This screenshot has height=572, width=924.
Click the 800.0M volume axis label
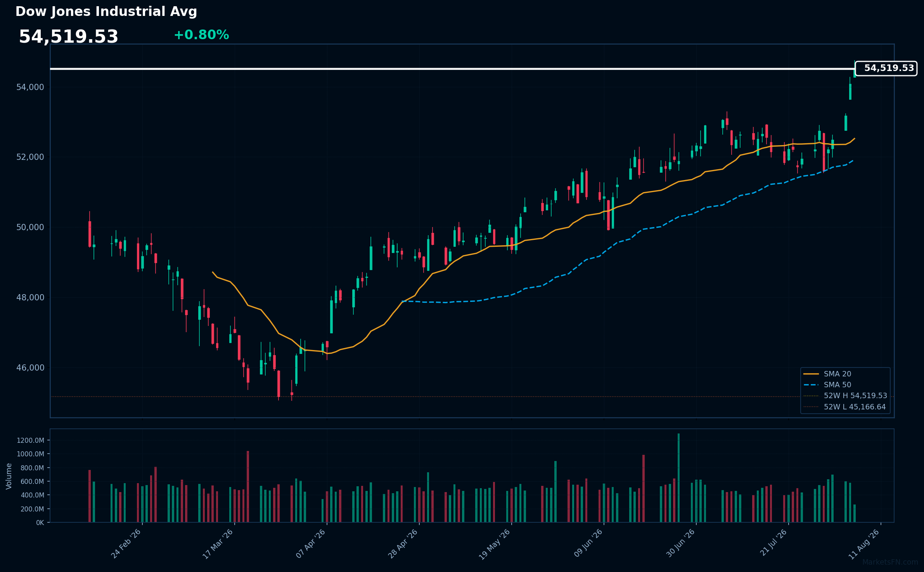pyautogui.click(x=32, y=468)
